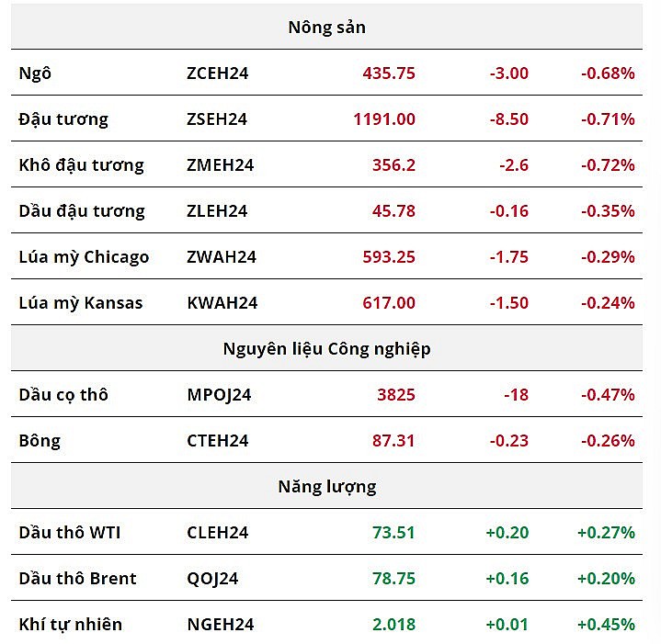Viewport: 661px width, 644px height.
Task: Click Nguyên liệu Công nghiệp section header
Action: (326, 349)
